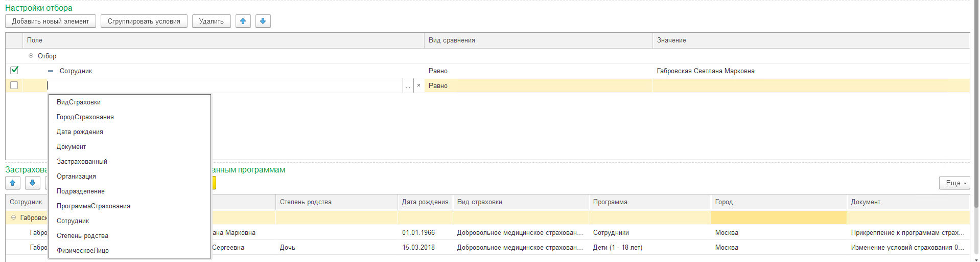This screenshot has height=262, width=980.
Task: Open field selection via the ellipsis button
Action: click(x=408, y=85)
